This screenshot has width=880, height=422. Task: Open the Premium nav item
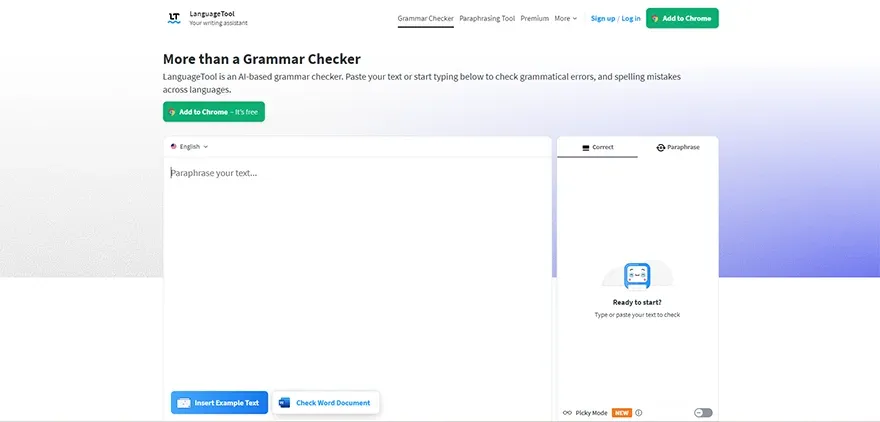coord(535,19)
